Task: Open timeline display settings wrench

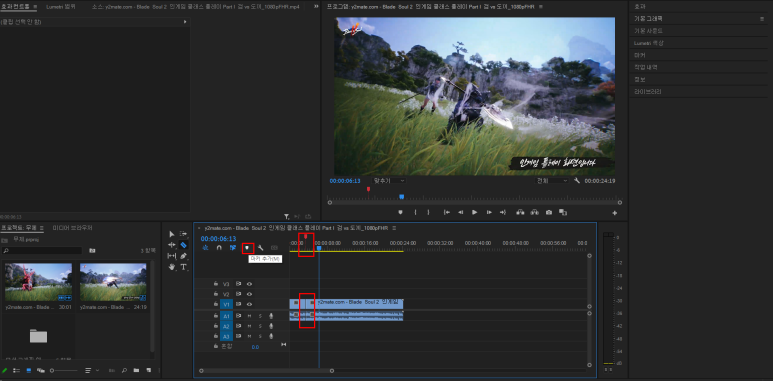Action: point(261,247)
